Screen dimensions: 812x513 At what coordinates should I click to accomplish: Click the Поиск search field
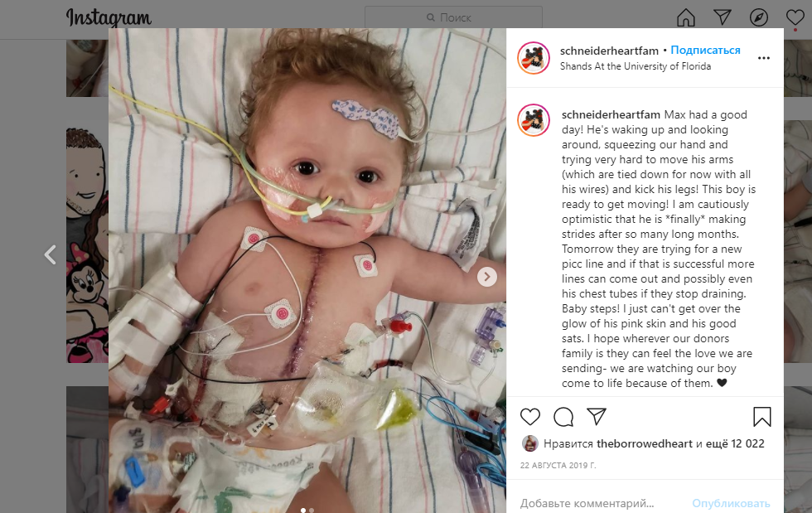454,17
